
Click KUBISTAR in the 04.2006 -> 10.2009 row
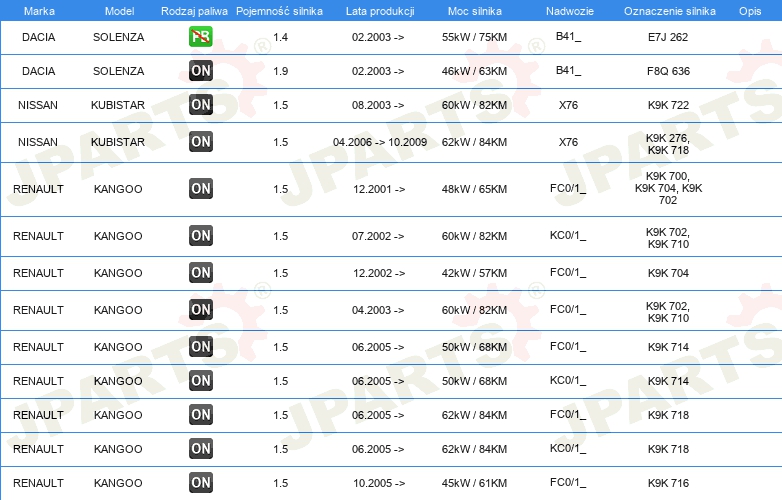click(x=118, y=142)
